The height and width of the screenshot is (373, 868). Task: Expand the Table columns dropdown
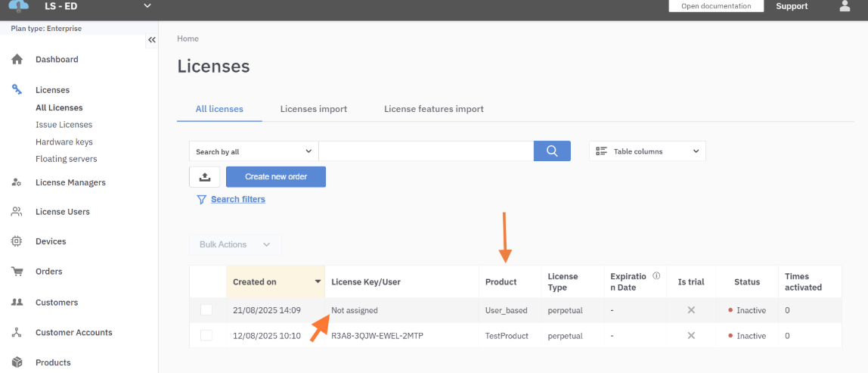pos(647,151)
